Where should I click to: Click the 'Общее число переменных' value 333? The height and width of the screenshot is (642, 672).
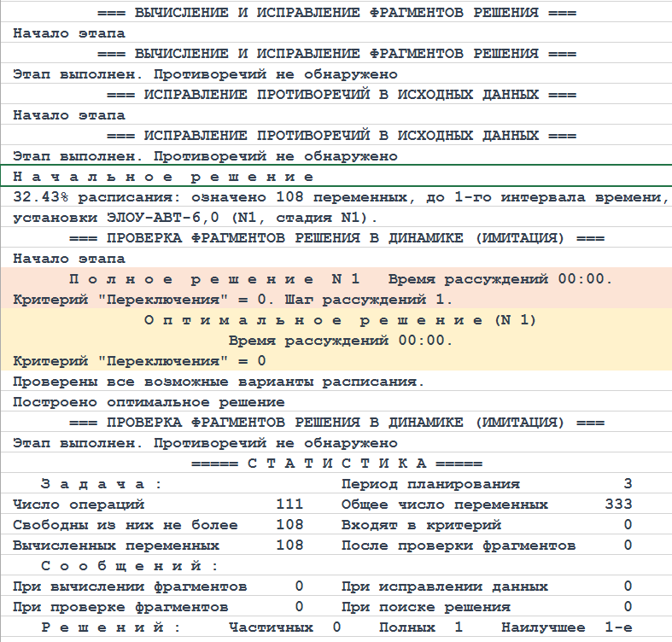[617, 505]
